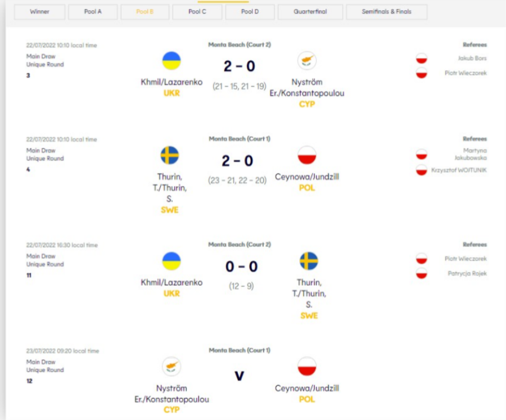The image size is (506, 420).
Task: Click Ceynowa/Jundzill team in match 12
Action: [x=307, y=389]
